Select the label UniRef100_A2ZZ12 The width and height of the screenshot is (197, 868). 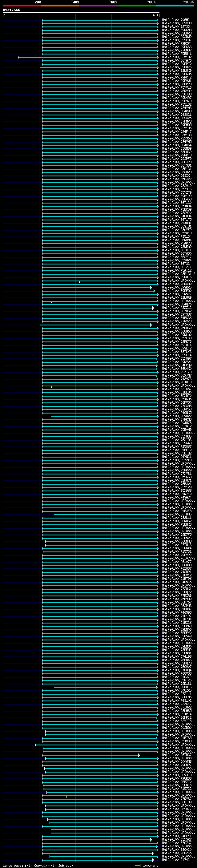pyautogui.click(x=176, y=308)
